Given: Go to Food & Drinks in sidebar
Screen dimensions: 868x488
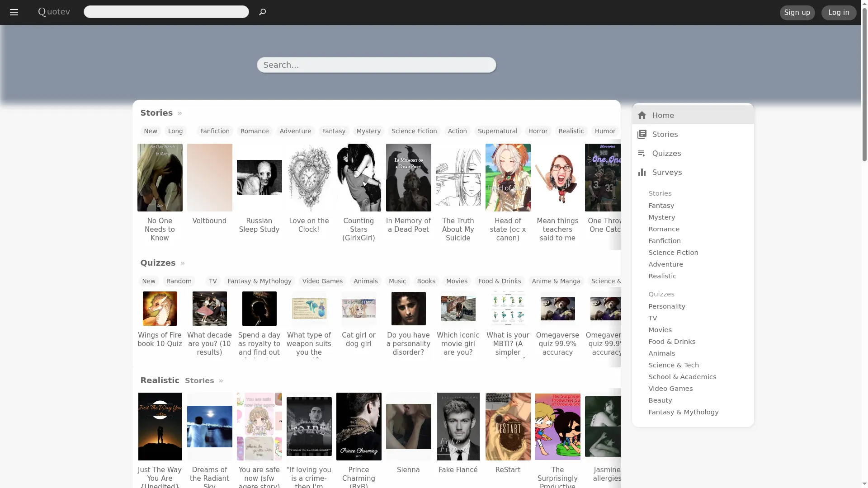Looking at the screenshot, I should click(x=672, y=342).
